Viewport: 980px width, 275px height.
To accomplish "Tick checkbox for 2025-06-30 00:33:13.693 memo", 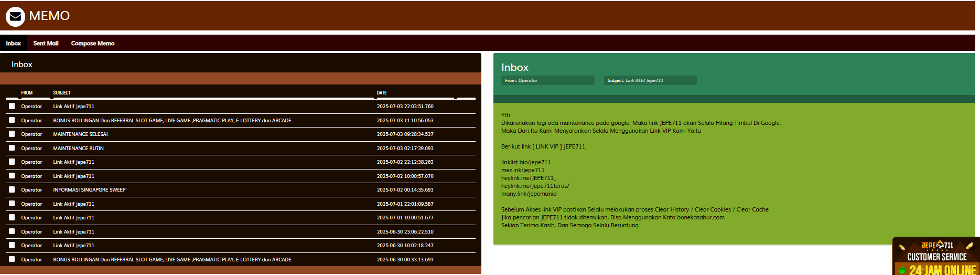I will (12, 259).
